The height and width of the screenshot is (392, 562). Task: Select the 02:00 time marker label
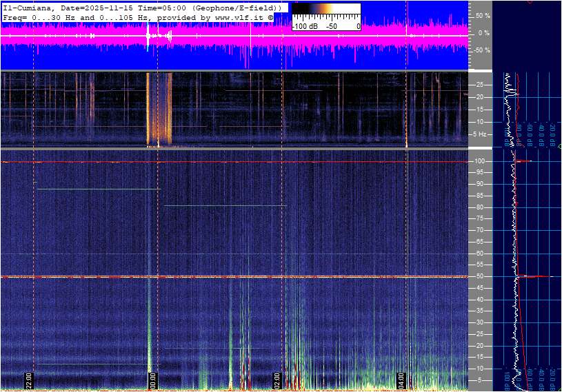coord(277,380)
